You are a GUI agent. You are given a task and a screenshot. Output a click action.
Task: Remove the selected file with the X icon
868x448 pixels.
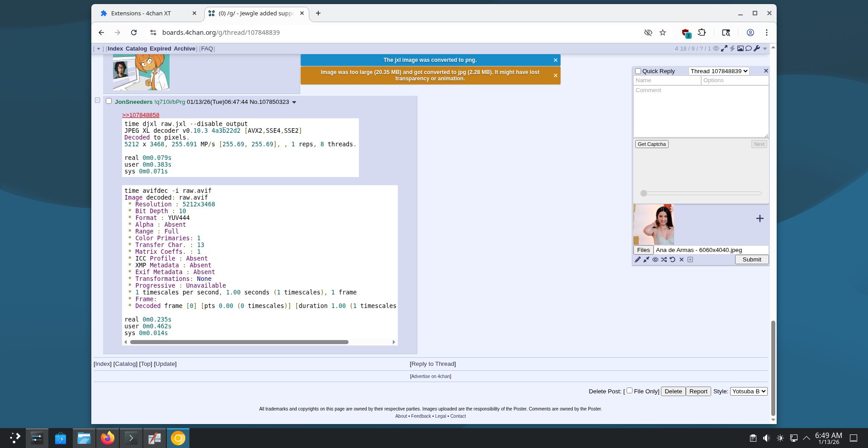(682, 260)
